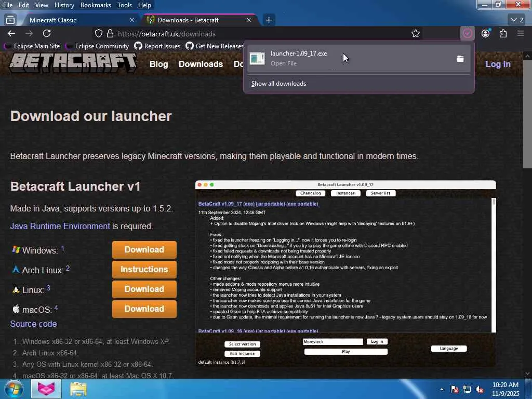Open the Get New Releases bookmark
Screen dimensions: 532x399
(215, 46)
